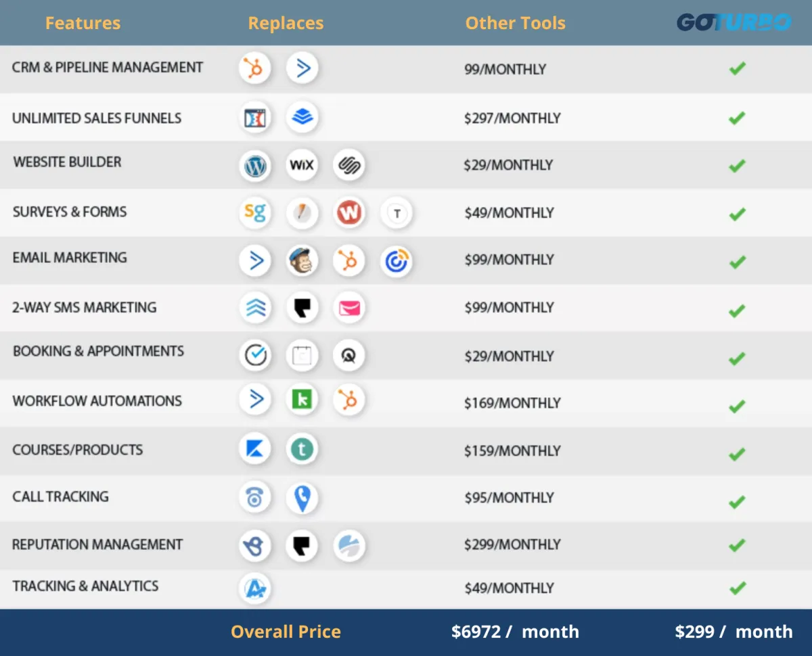The image size is (812, 656).
Task: Click the '$6972 / month' overall price
Action: point(516,632)
